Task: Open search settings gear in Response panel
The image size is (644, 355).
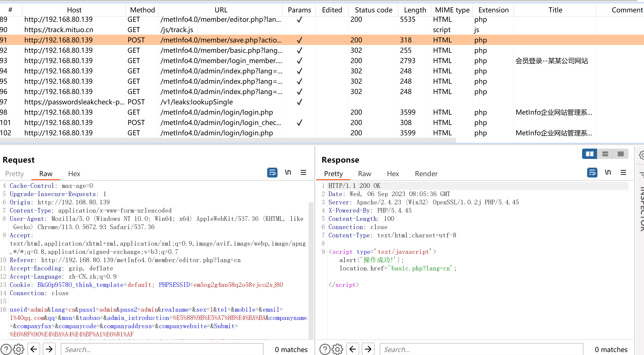Action: [338, 349]
